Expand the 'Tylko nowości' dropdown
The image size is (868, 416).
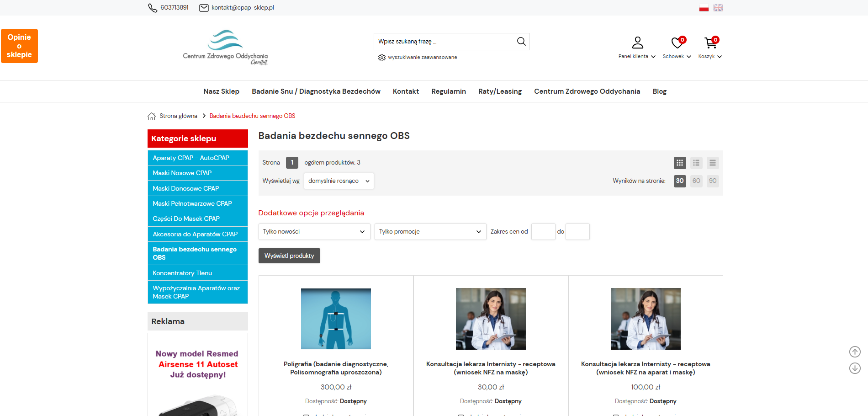(x=314, y=232)
